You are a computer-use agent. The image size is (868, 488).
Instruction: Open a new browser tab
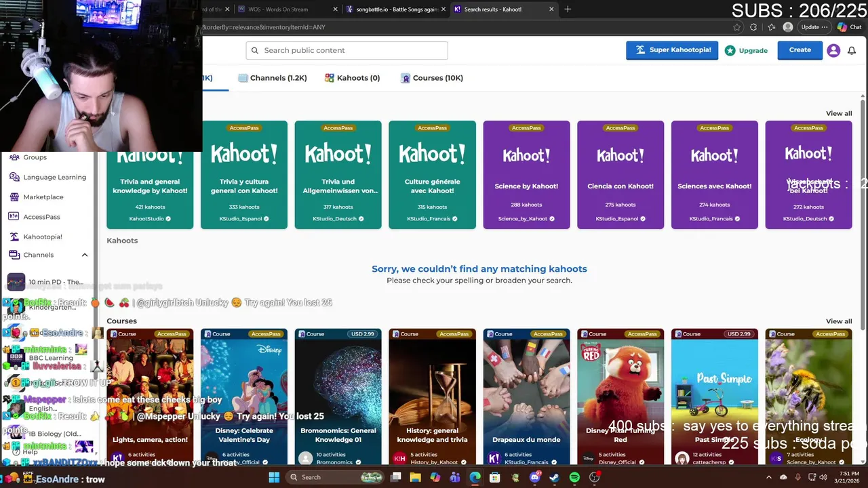568,9
